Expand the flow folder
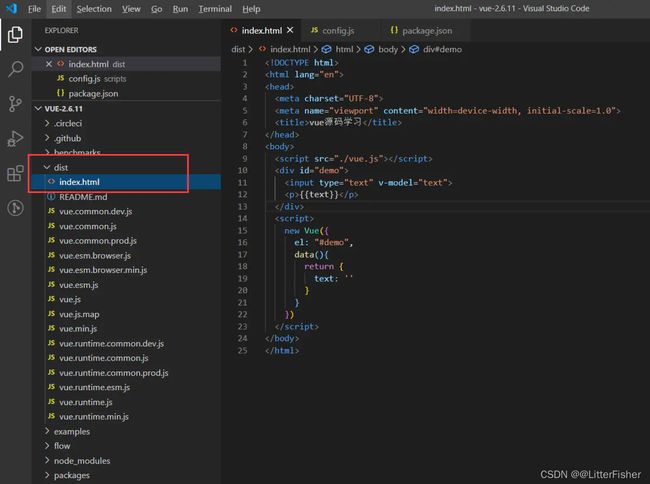The height and width of the screenshot is (484, 650). point(62,446)
